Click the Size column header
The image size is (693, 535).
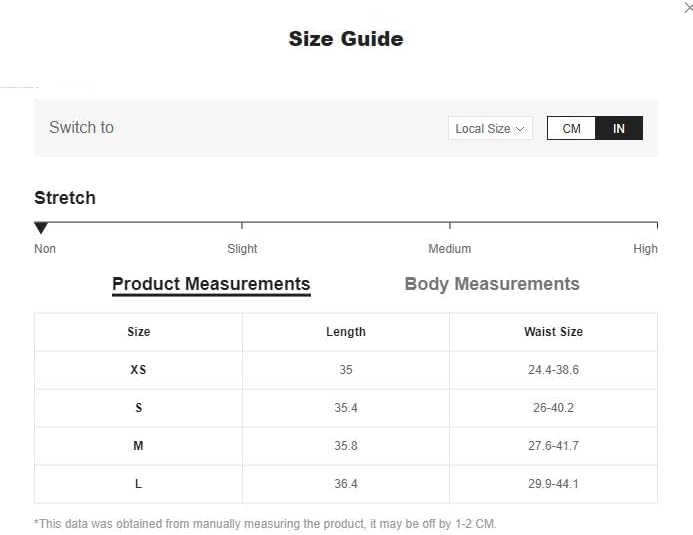click(138, 332)
